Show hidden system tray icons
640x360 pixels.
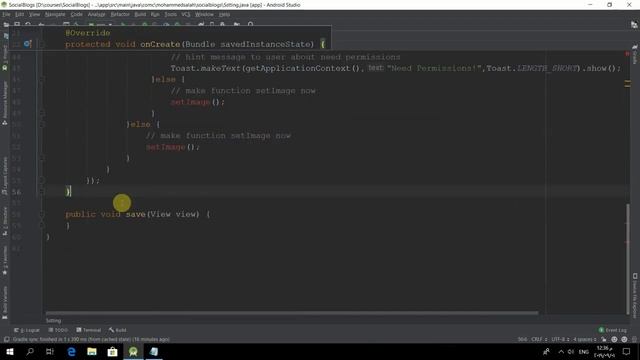pos(561,351)
